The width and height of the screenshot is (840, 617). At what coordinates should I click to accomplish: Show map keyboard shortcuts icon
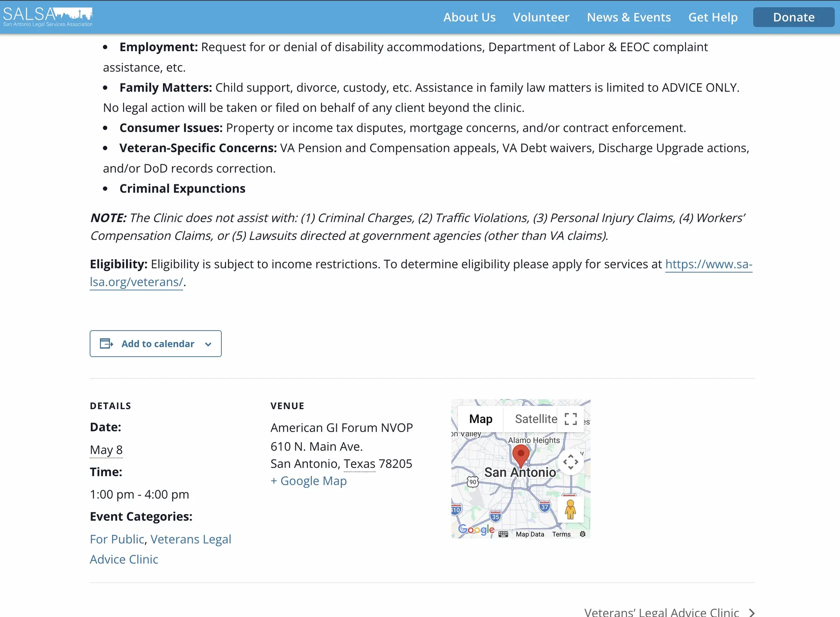click(503, 534)
